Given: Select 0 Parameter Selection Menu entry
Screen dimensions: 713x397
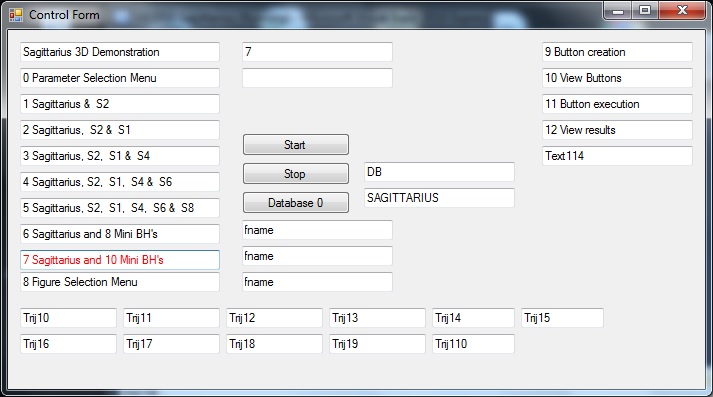Looking at the screenshot, I should point(120,78).
